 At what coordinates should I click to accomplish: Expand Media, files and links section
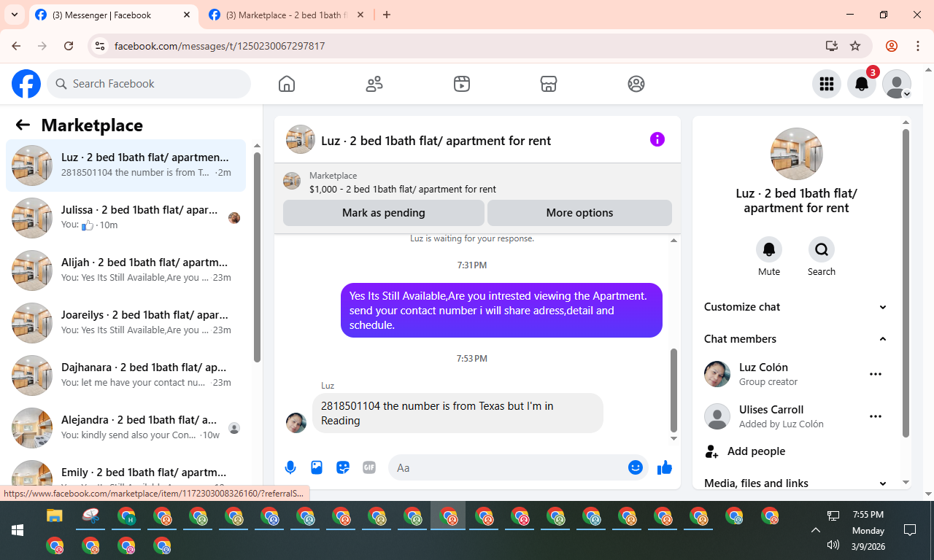point(795,483)
